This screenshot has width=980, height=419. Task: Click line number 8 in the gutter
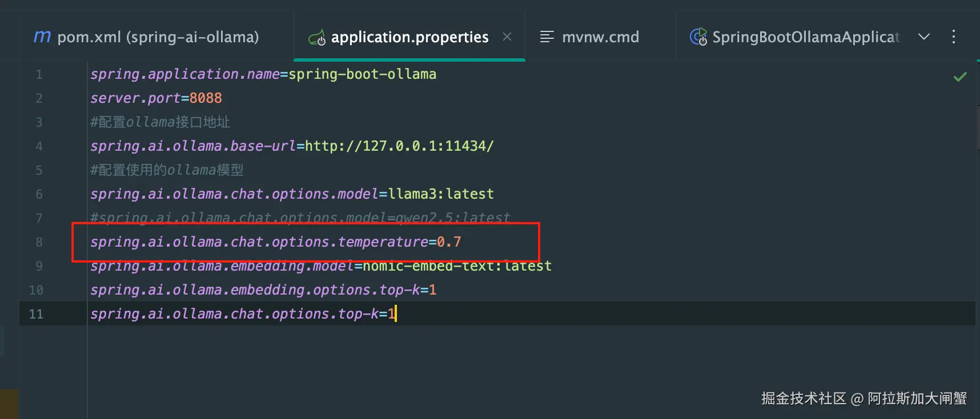[x=39, y=242]
